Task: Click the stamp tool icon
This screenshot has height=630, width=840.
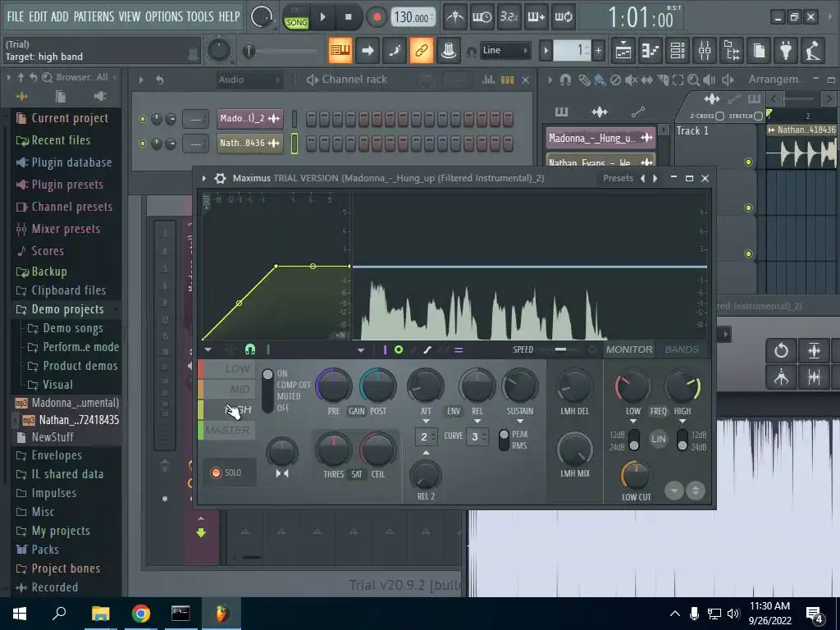Action: pos(449,50)
